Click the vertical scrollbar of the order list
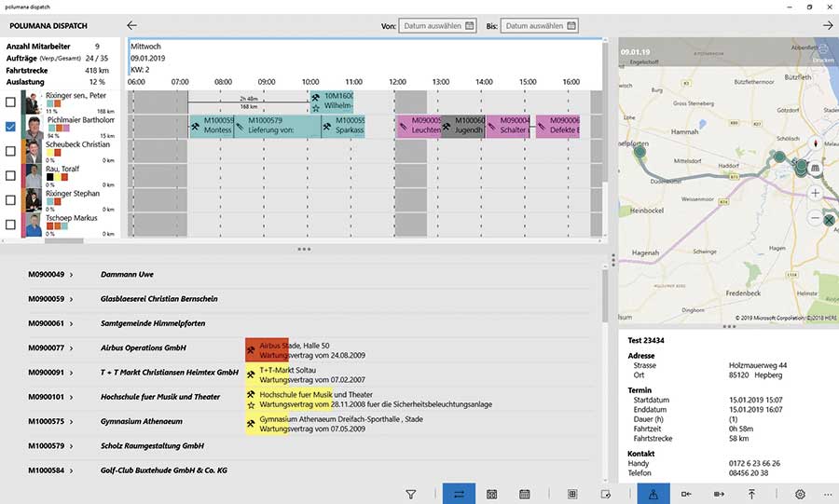The width and height of the screenshot is (839, 504). click(605, 295)
